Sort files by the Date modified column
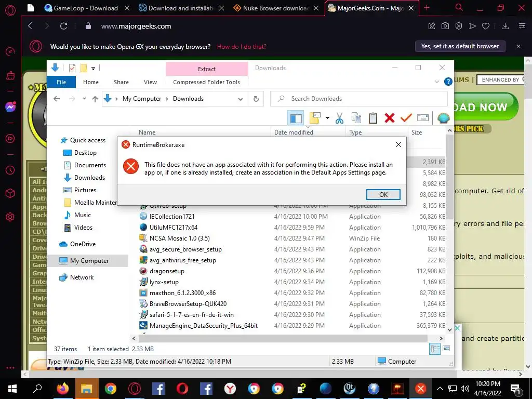 pos(308,132)
